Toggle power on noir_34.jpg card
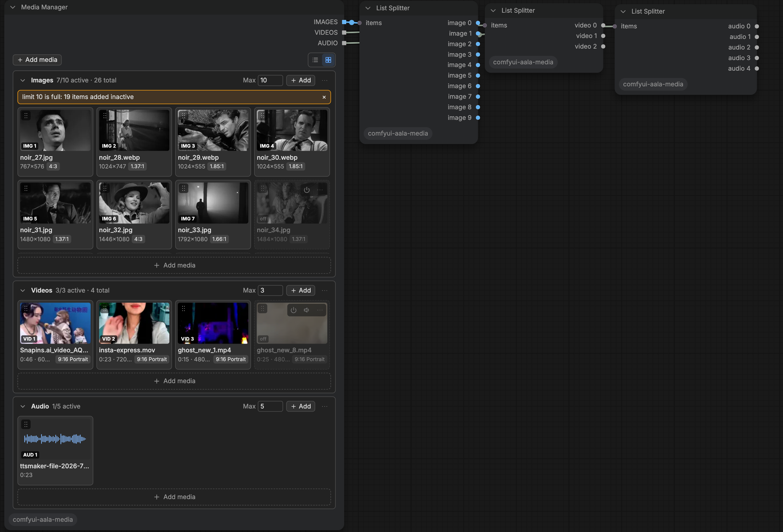The height and width of the screenshot is (532, 783). pyautogui.click(x=307, y=190)
